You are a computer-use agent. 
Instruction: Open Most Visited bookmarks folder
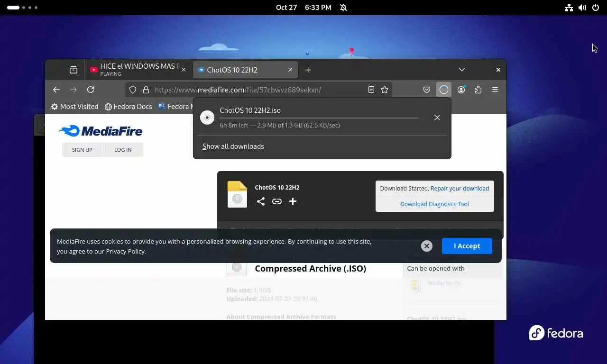tap(75, 107)
